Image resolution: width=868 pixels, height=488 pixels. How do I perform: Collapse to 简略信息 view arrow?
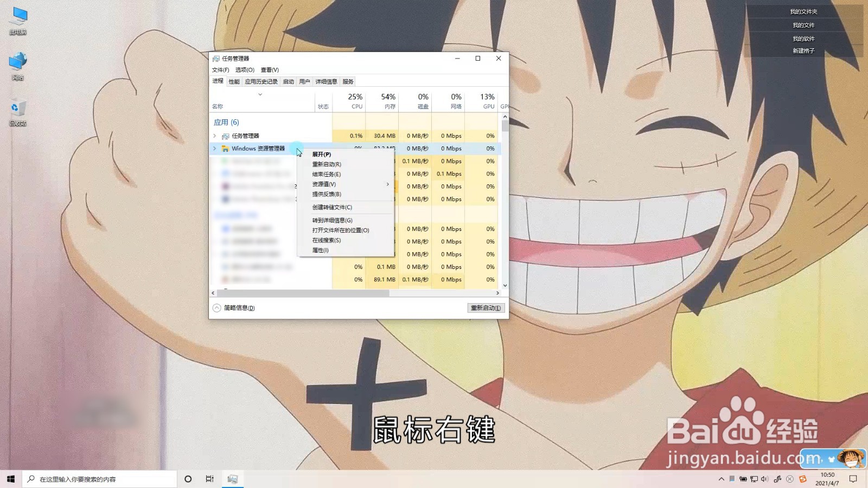coord(216,308)
